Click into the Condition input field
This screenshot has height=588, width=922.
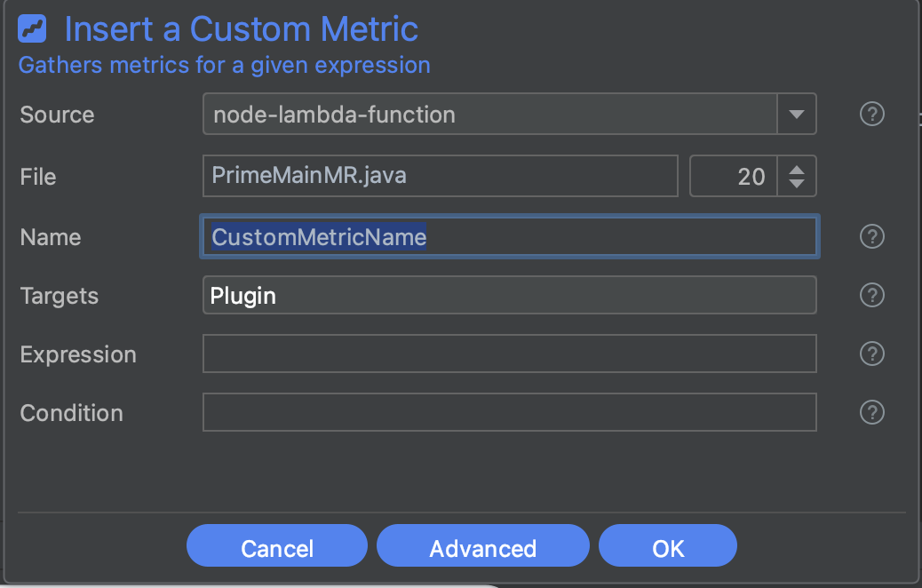[x=509, y=412]
